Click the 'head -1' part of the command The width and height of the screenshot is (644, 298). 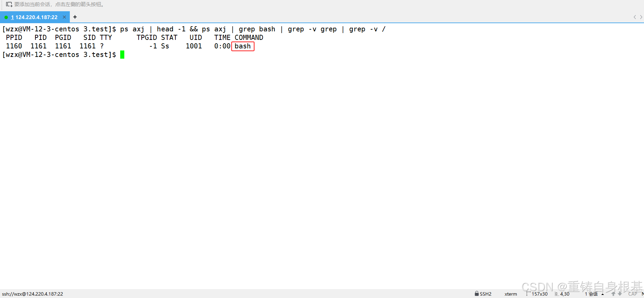click(x=171, y=29)
